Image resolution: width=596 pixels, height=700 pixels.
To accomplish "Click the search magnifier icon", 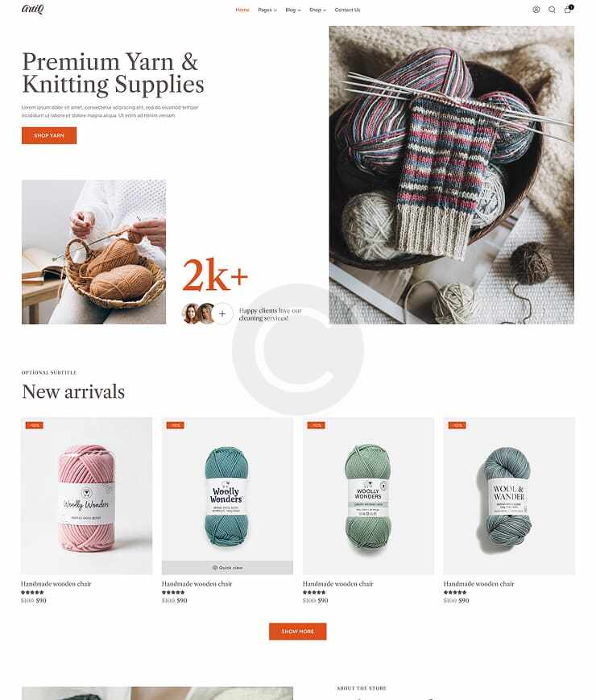I will pos(552,10).
